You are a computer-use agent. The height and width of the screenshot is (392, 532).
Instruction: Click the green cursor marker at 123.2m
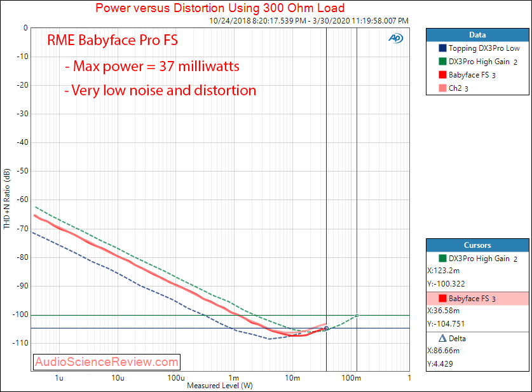click(x=357, y=315)
